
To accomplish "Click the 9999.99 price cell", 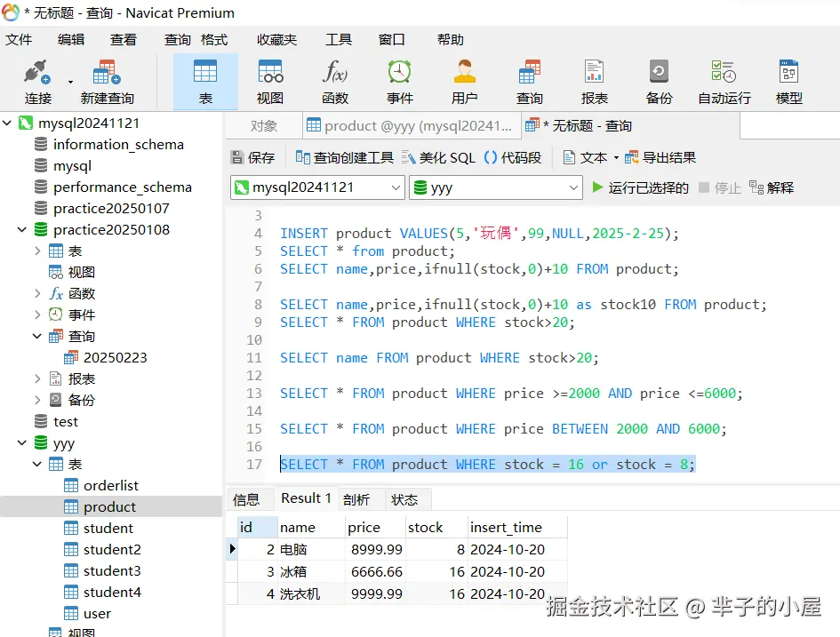I will coord(375,593).
